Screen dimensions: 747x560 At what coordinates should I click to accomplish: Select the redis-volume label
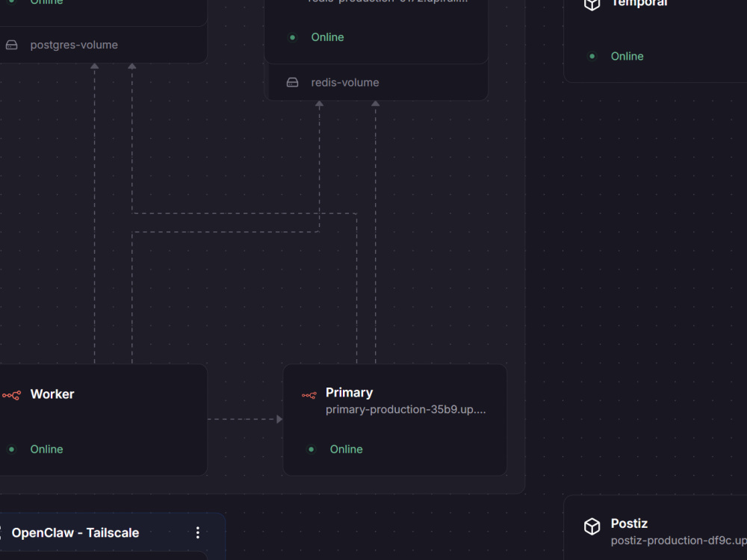[x=345, y=82]
